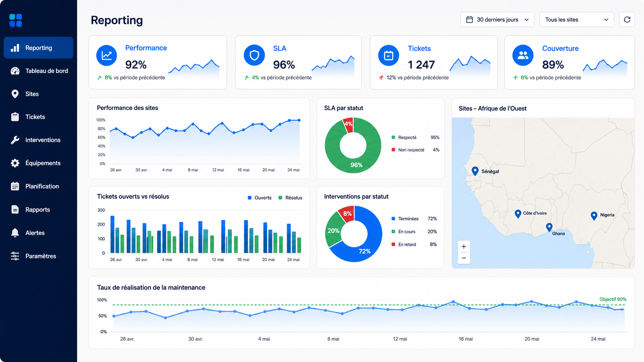Image resolution: width=644 pixels, height=362 pixels.
Task: Click the Non respecté legend swatch
Action: point(393,150)
